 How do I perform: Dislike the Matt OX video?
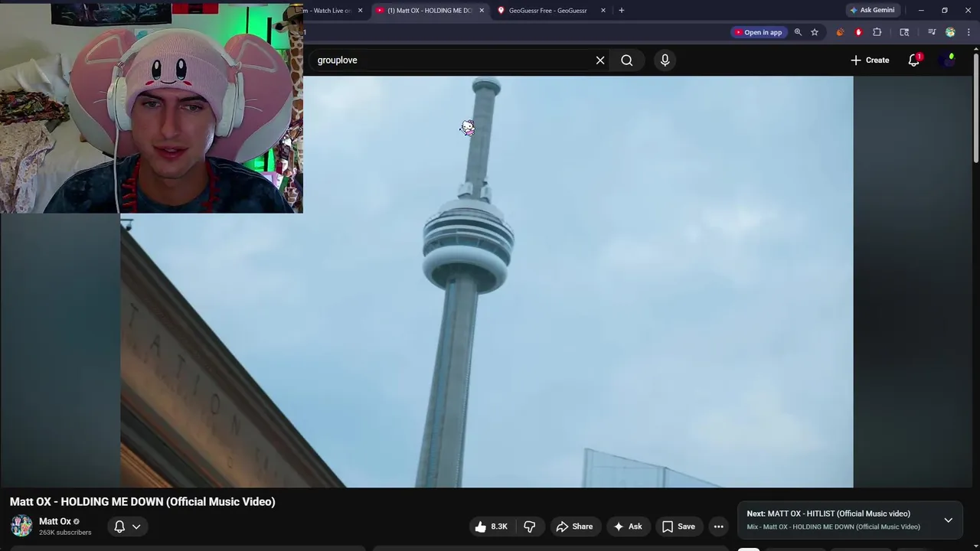pyautogui.click(x=529, y=527)
